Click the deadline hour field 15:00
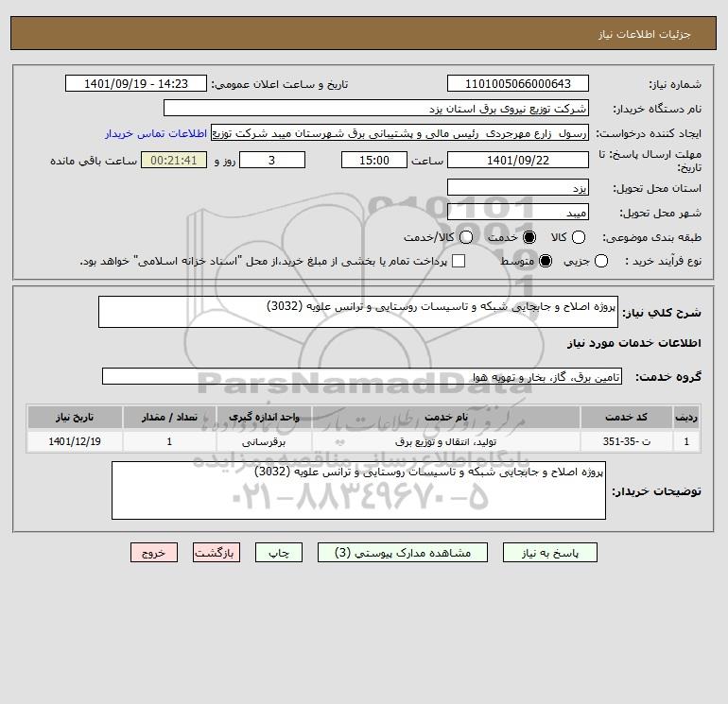This screenshot has width=728, height=704. [x=374, y=160]
